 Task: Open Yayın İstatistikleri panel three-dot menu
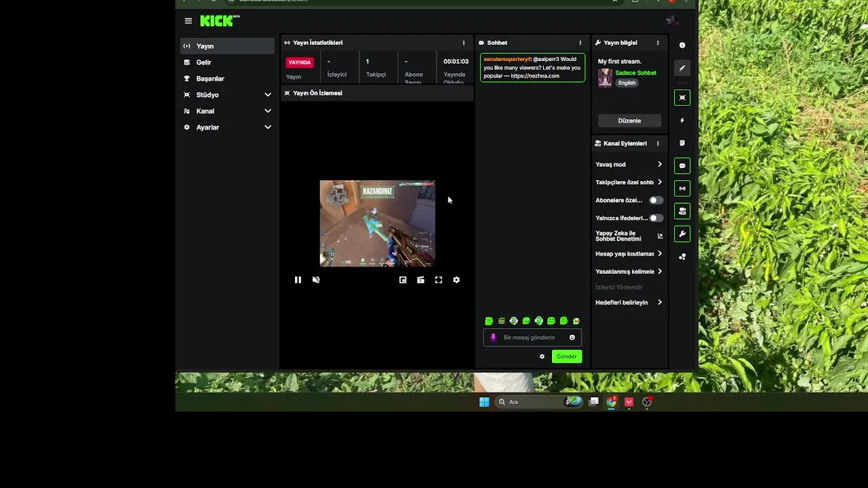pyautogui.click(x=464, y=43)
